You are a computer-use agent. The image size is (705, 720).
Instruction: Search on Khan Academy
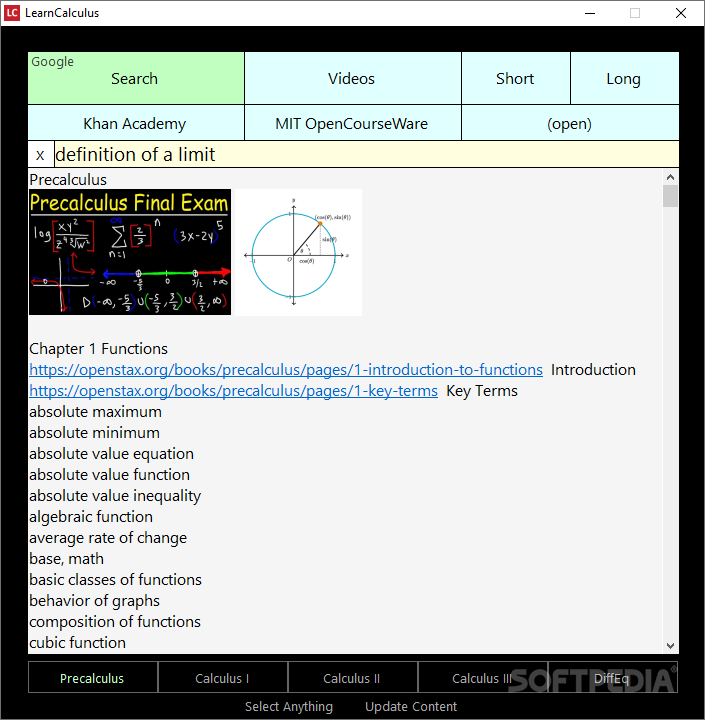tap(136, 123)
